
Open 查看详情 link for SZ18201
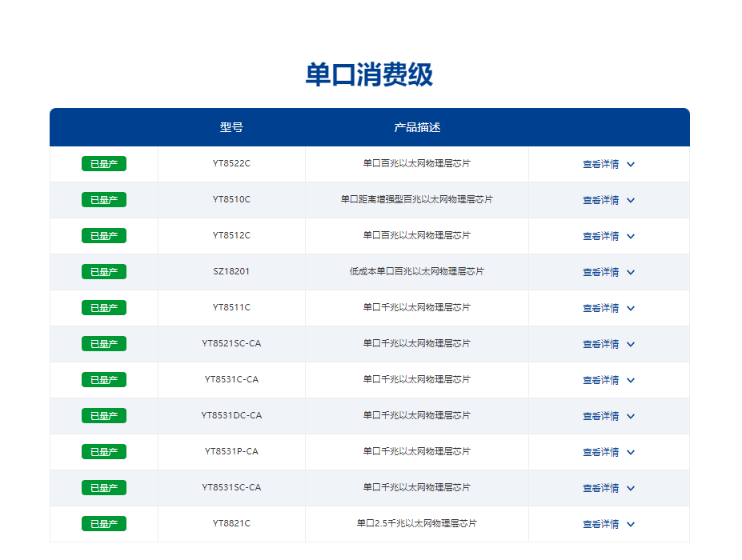coord(600,272)
